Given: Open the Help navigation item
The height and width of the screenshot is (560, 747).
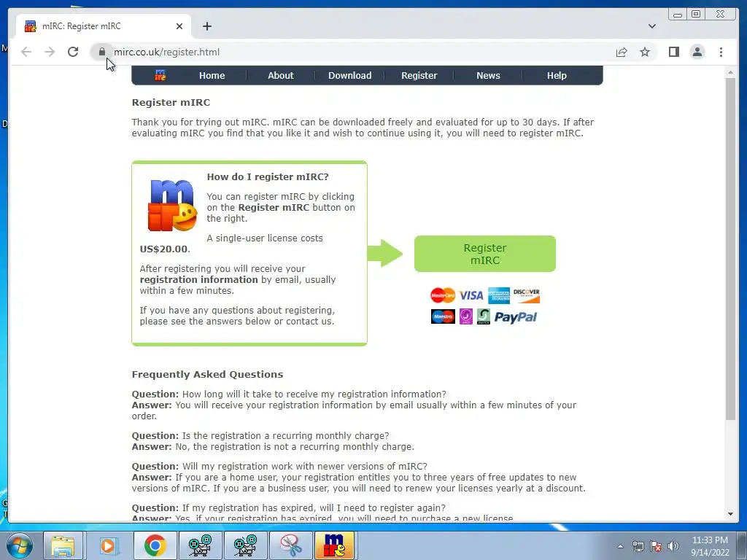Looking at the screenshot, I should click(557, 75).
